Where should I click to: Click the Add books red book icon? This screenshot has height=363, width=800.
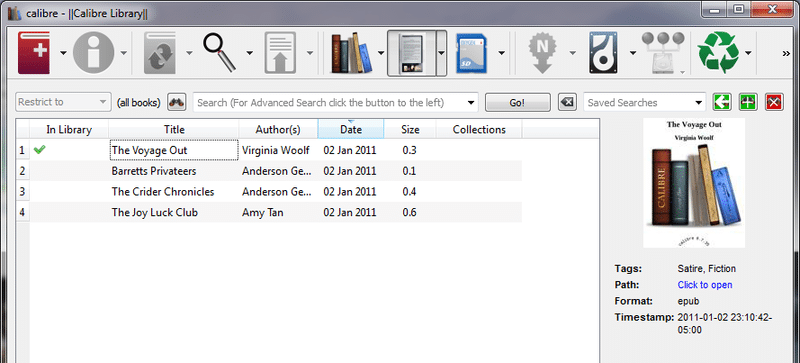coord(34,53)
